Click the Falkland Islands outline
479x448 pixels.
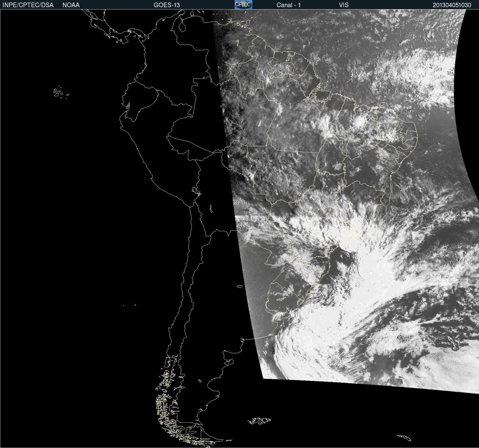click(259, 421)
